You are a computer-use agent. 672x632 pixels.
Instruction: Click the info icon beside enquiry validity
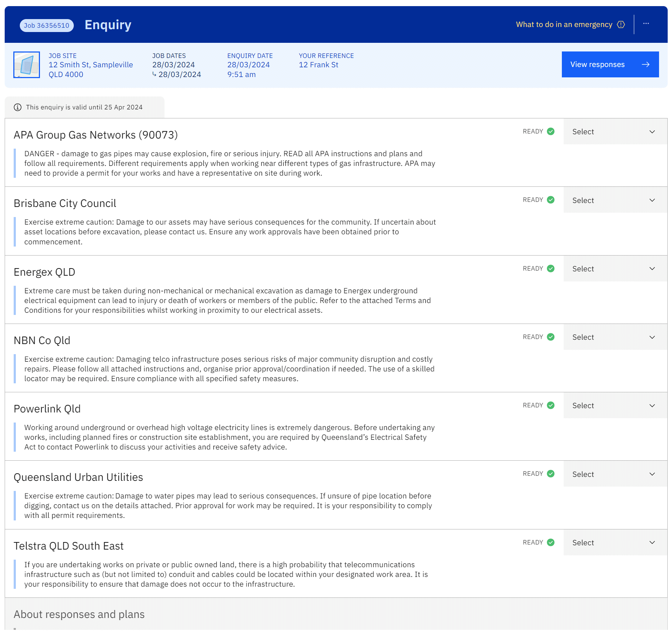[x=18, y=107]
